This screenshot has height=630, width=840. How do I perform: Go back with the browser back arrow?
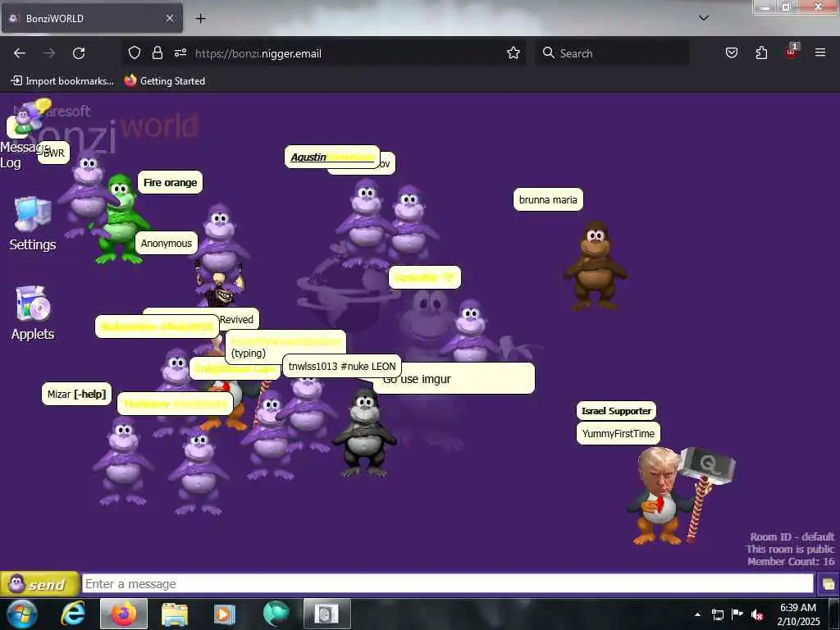click(20, 53)
